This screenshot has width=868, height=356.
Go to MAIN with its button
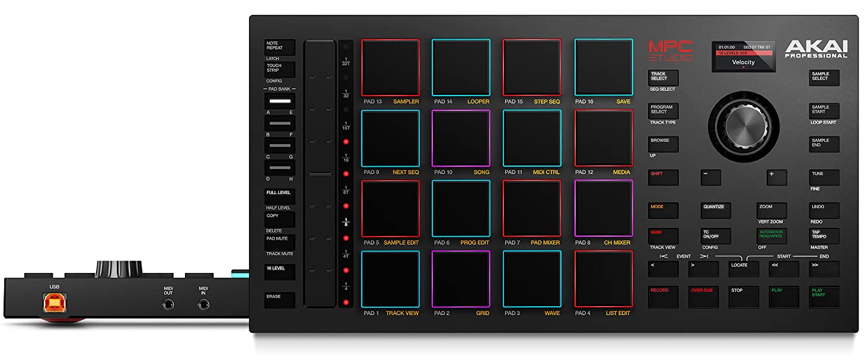pyautogui.click(x=663, y=236)
